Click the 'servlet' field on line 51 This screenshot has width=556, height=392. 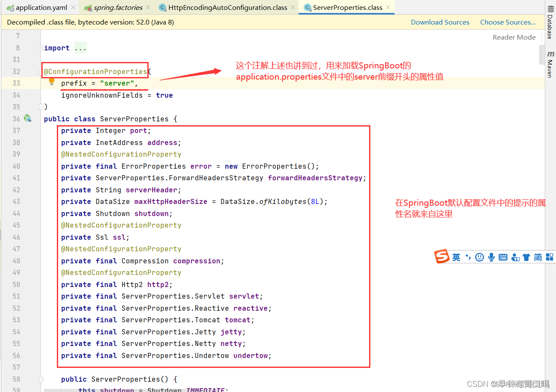tap(244, 296)
